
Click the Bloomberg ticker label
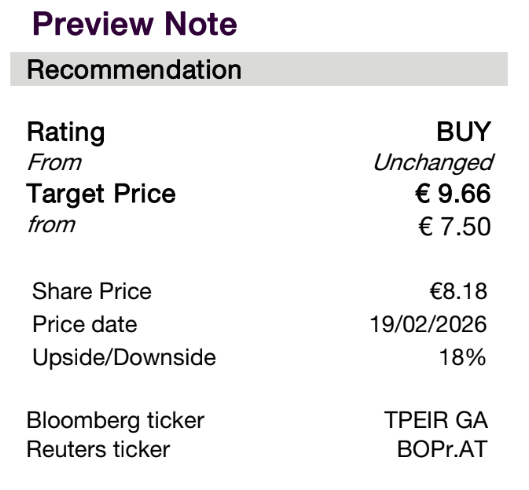[115, 421]
